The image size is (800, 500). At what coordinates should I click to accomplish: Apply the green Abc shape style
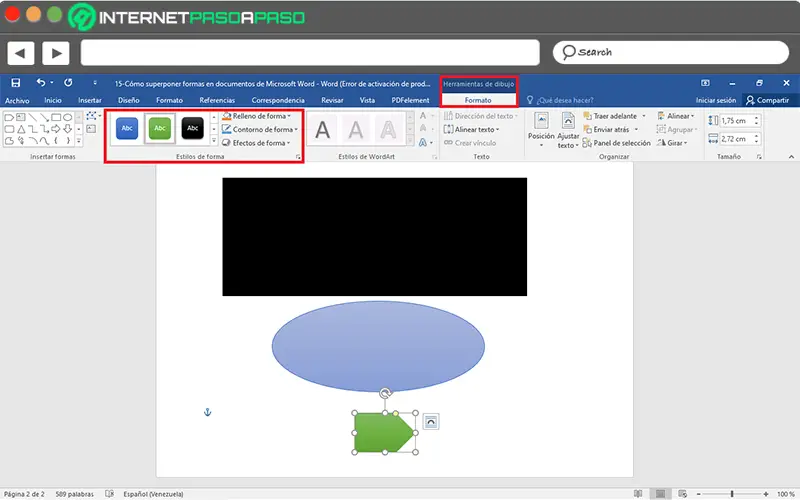(x=160, y=128)
